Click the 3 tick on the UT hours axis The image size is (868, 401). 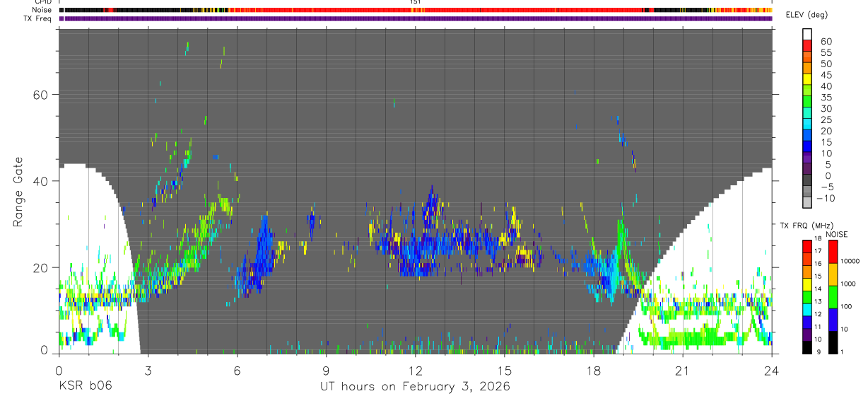pyautogui.click(x=148, y=370)
